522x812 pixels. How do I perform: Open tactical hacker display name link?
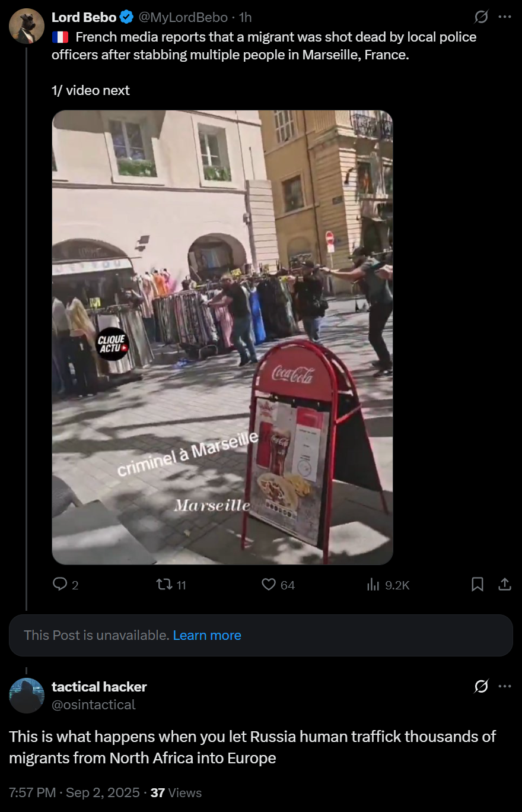point(99,687)
